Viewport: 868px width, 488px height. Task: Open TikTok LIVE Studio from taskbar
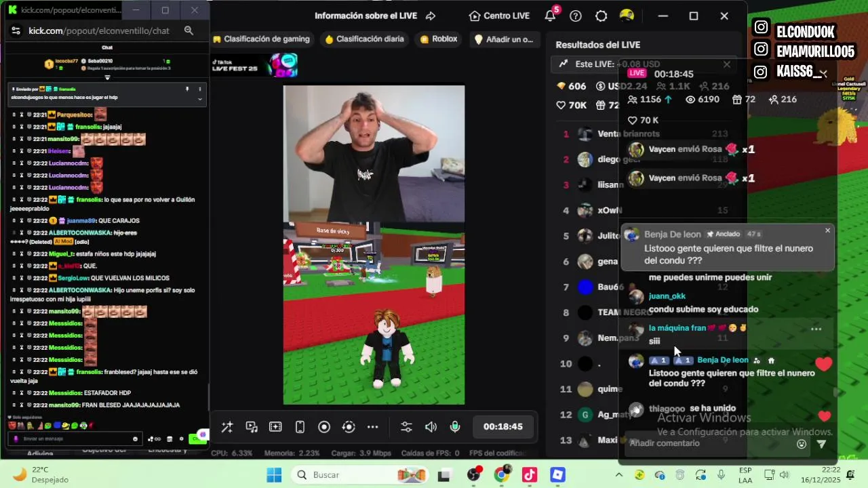(530, 475)
